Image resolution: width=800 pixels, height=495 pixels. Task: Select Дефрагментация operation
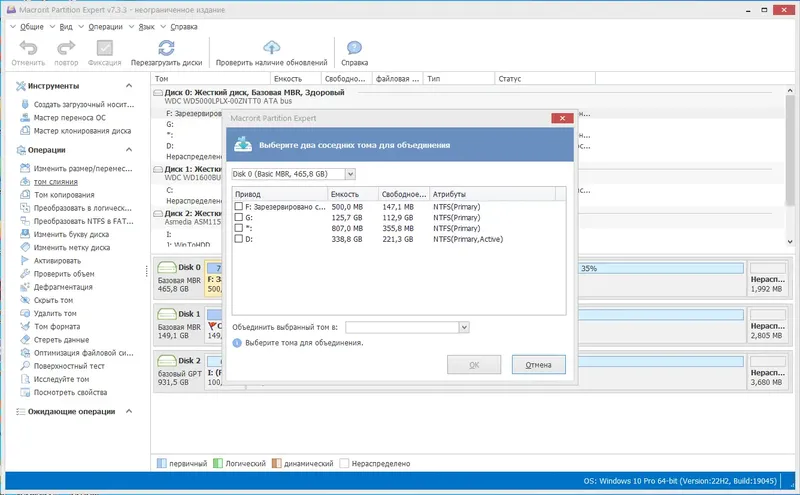pyautogui.click(x=63, y=287)
